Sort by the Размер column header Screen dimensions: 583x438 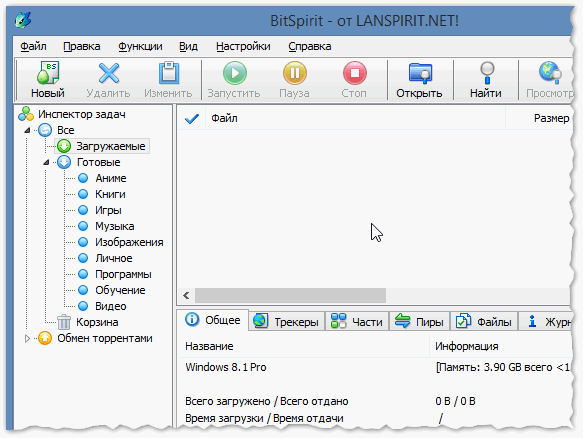point(538,119)
